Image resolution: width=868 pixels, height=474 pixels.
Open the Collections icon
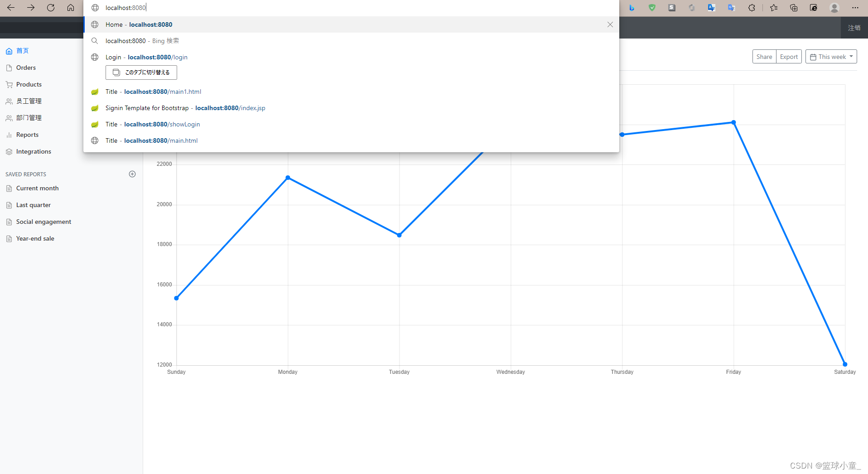[794, 8]
